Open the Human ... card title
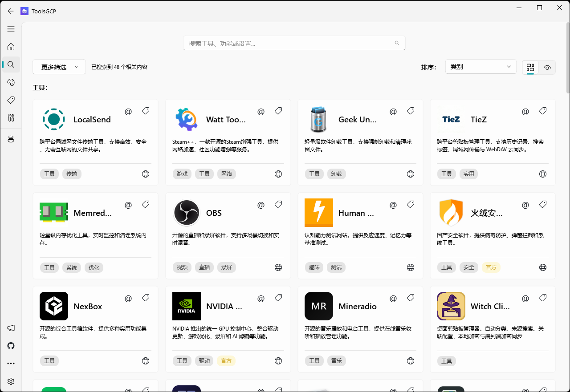Image resolution: width=570 pixels, height=392 pixels. point(356,213)
